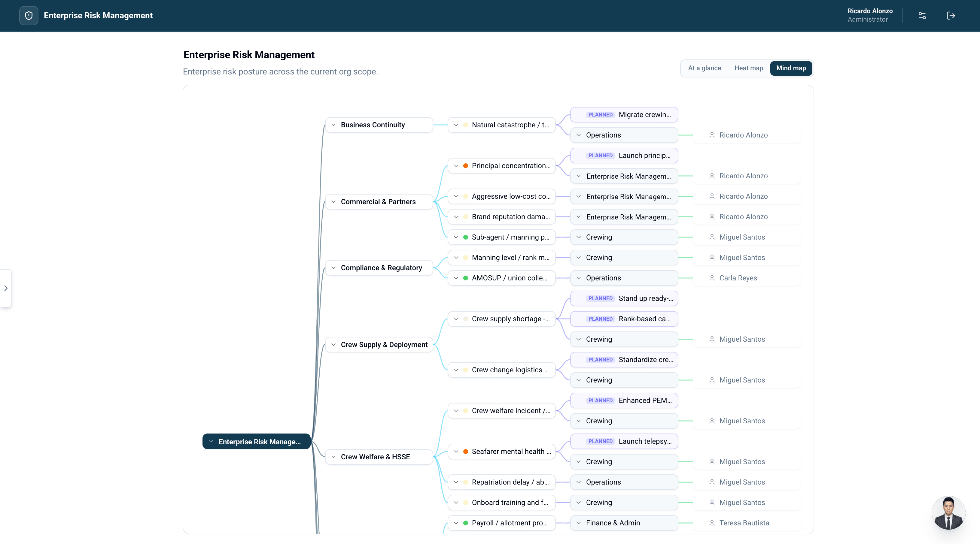Open the assistant avatar bubble
The image size is (980, 544).
948,513
